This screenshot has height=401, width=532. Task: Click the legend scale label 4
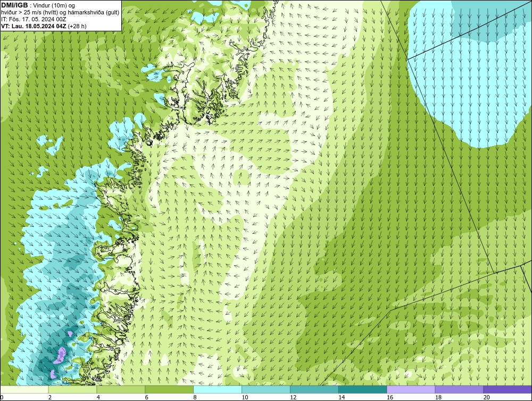tap(98, 397)
